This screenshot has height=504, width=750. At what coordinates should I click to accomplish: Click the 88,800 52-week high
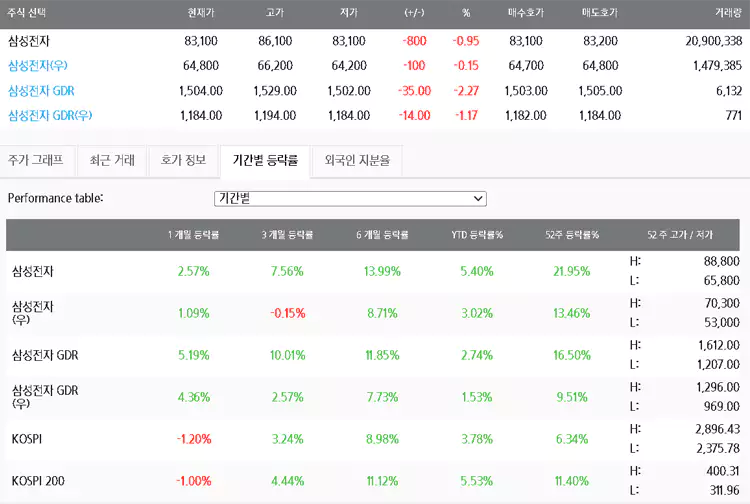(x=721, y=262)
